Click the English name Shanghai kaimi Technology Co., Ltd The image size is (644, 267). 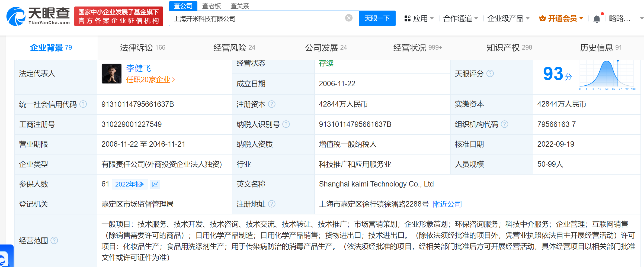click(376, 184)
